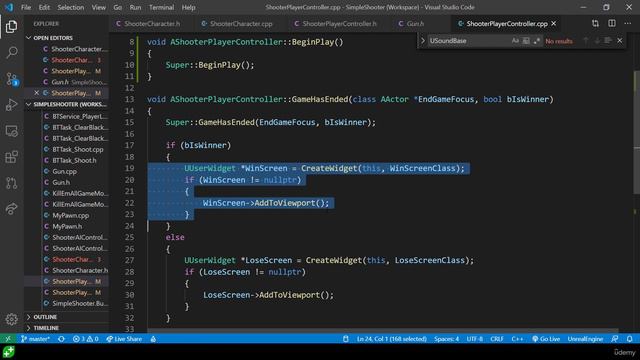Toggle Use Regular Expression in find
Image resolution: width=640 pixels, height=360 pixels.
(536, 41)
